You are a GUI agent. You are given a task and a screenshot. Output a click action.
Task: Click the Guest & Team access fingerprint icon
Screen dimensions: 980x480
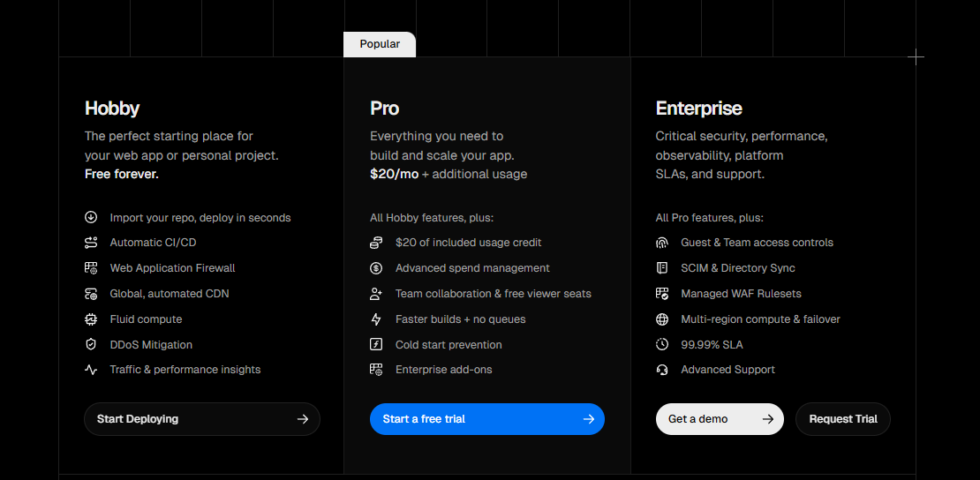pos(662,243)
